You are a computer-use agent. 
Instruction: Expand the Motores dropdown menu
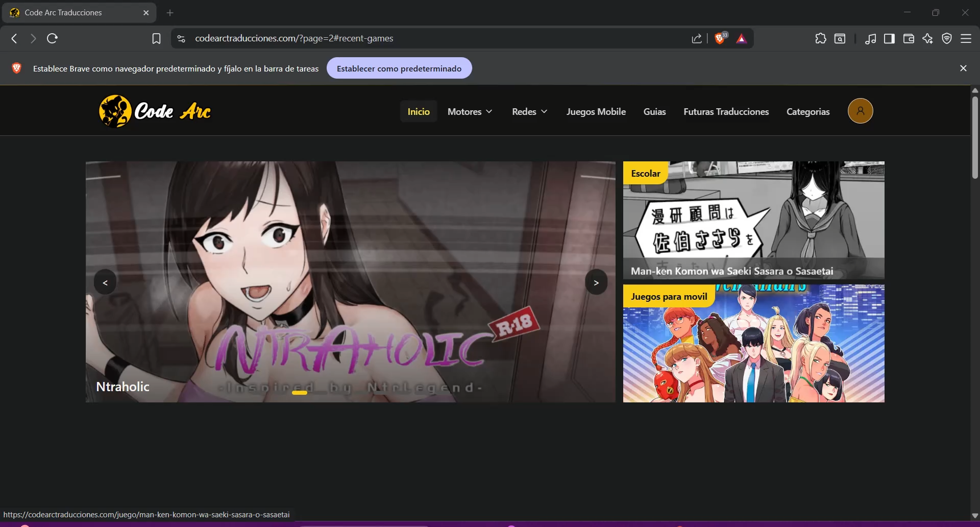[470, 112]
